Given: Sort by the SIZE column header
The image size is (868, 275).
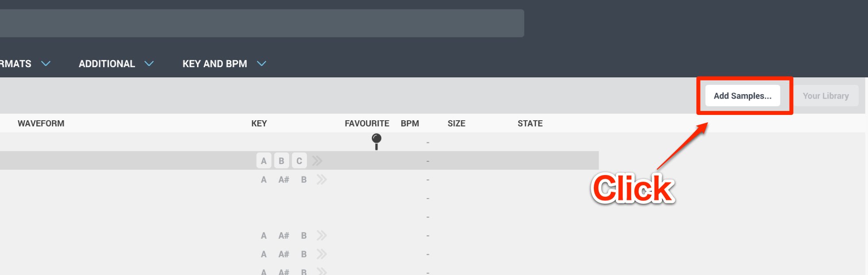Looking at the screenshot, I should click(x=456, y=123).
